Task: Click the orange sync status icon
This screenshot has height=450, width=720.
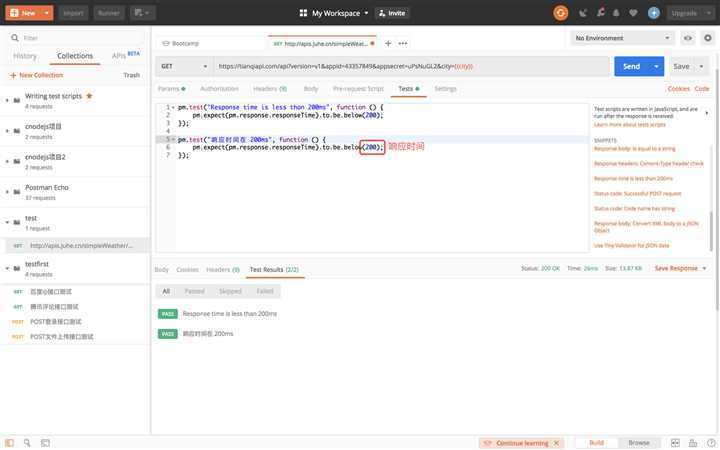Action: coord(560,13)
